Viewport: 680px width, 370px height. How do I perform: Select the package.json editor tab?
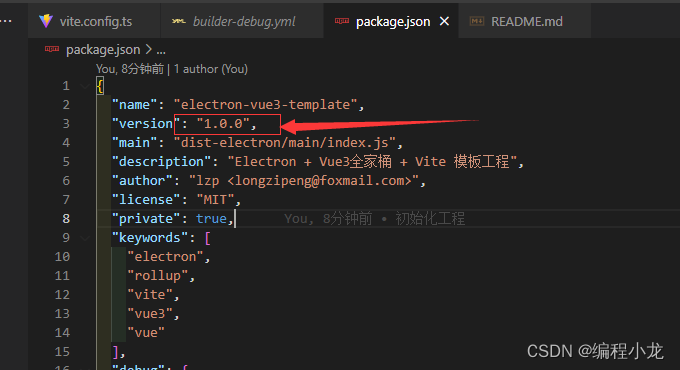[x=392, y=21]
